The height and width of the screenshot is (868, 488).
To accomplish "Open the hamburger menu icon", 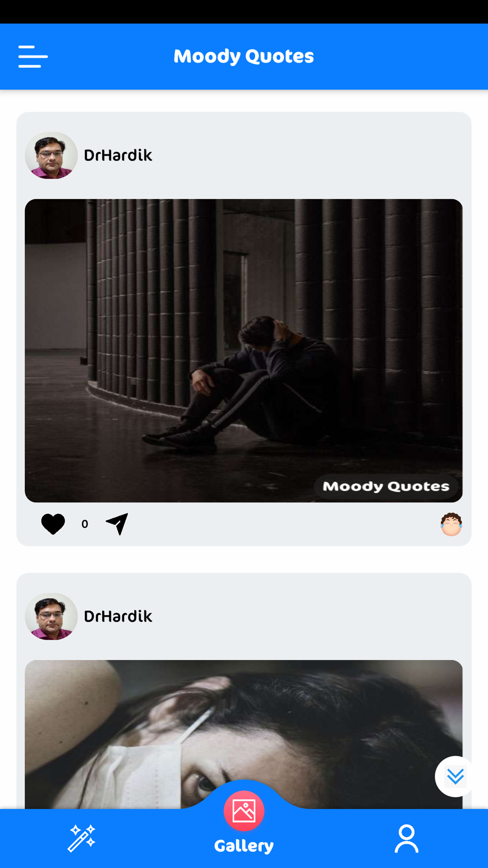I will pyautogui.click(x=33, y=57).
